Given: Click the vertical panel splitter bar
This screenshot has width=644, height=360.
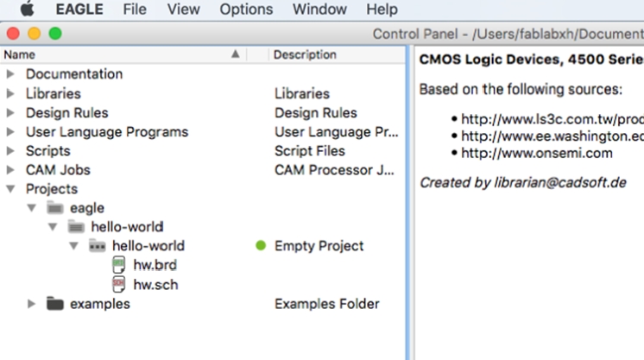Looking at the screenshot, I should coord(408,203).
